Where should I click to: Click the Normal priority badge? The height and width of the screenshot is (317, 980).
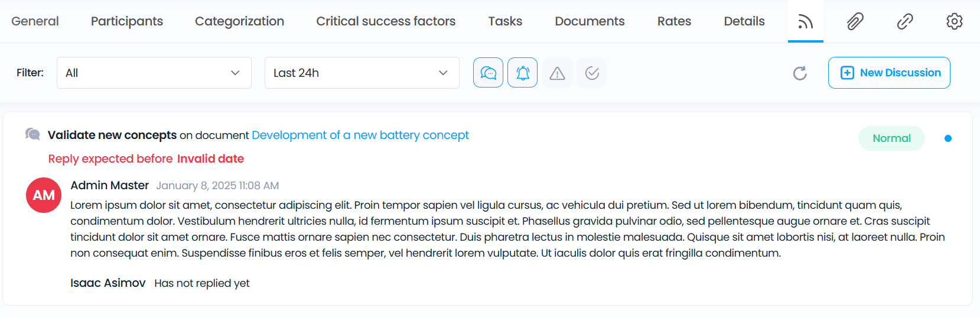891,138
